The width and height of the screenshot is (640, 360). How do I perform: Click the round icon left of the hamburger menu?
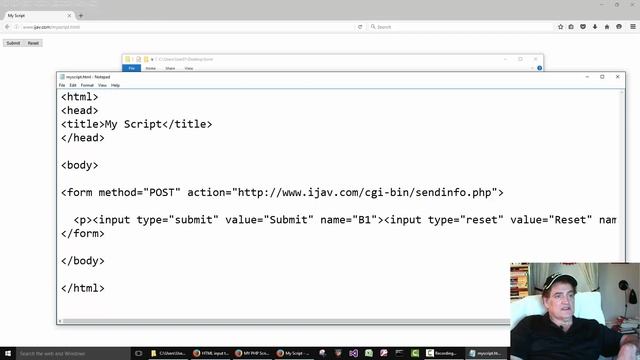click(619, 27)
